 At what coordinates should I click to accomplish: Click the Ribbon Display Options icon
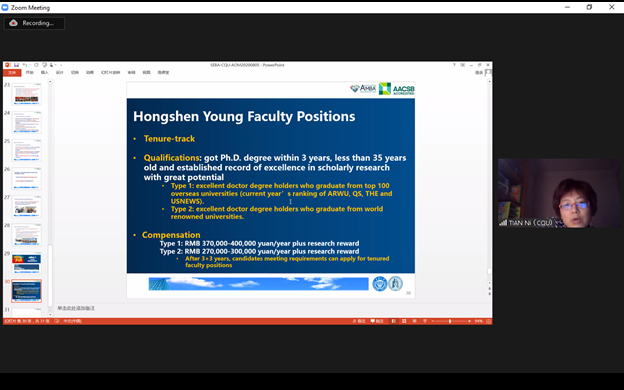463,65
